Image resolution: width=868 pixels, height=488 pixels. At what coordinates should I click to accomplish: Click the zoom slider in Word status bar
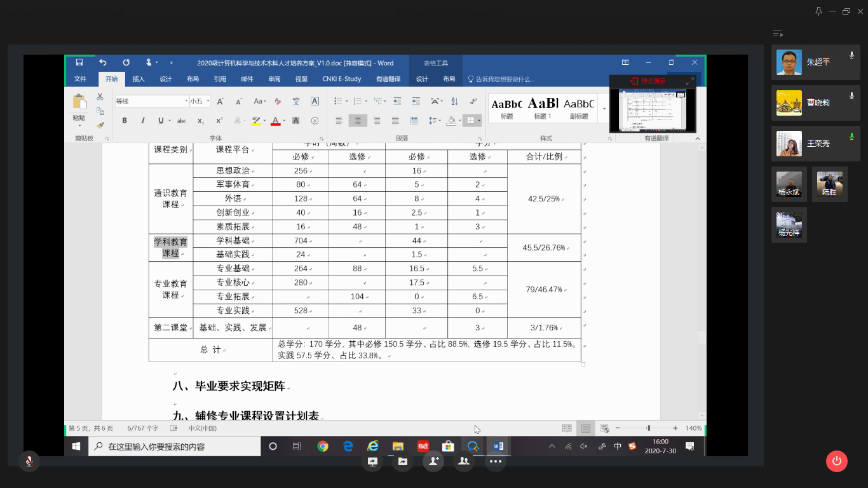[648, 428]
